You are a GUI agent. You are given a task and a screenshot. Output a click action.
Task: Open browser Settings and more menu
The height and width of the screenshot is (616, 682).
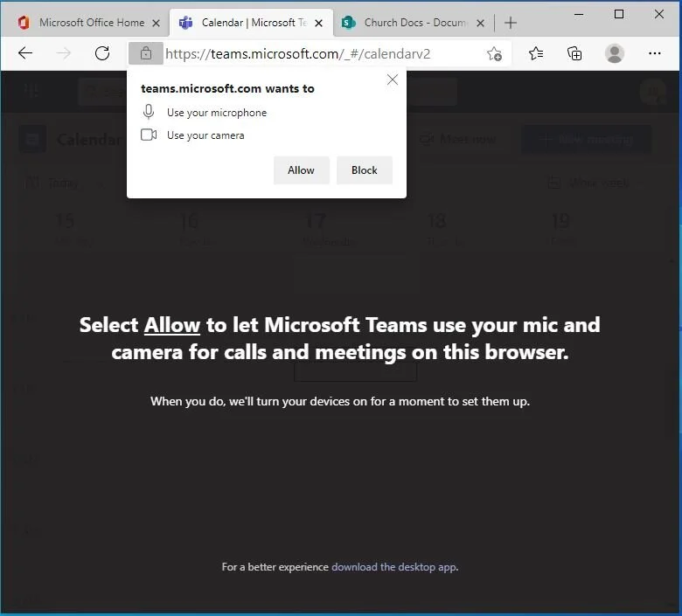click(655, 53)
